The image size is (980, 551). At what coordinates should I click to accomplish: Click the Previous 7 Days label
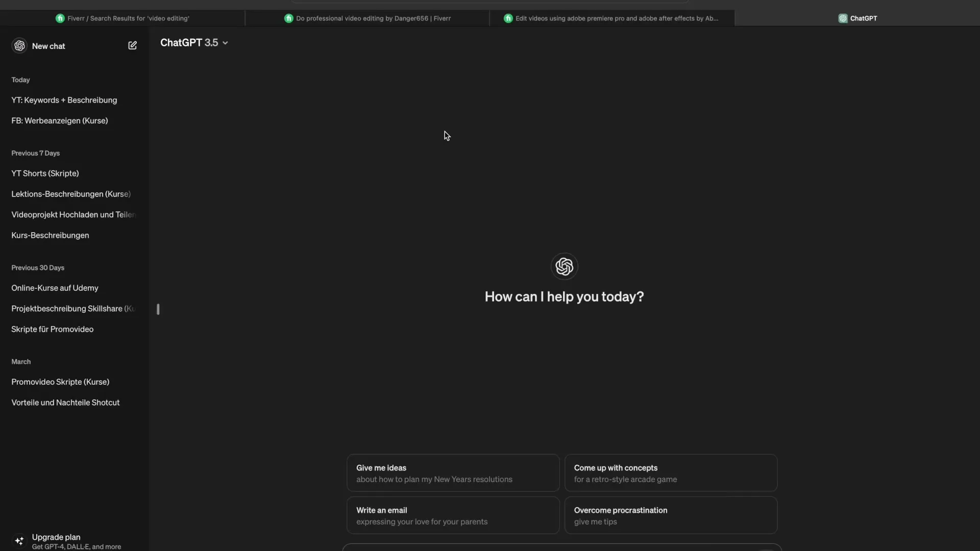coord(35,153)
